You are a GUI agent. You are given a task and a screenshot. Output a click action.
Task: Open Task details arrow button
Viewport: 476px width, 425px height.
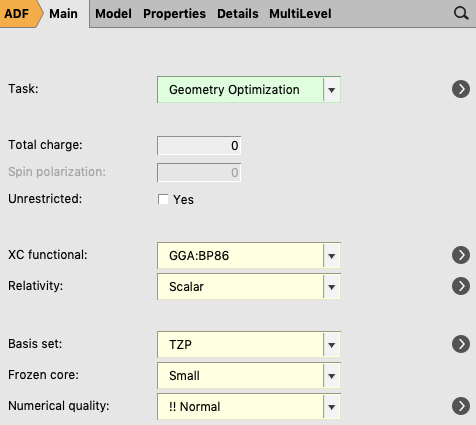click(461, 89)
